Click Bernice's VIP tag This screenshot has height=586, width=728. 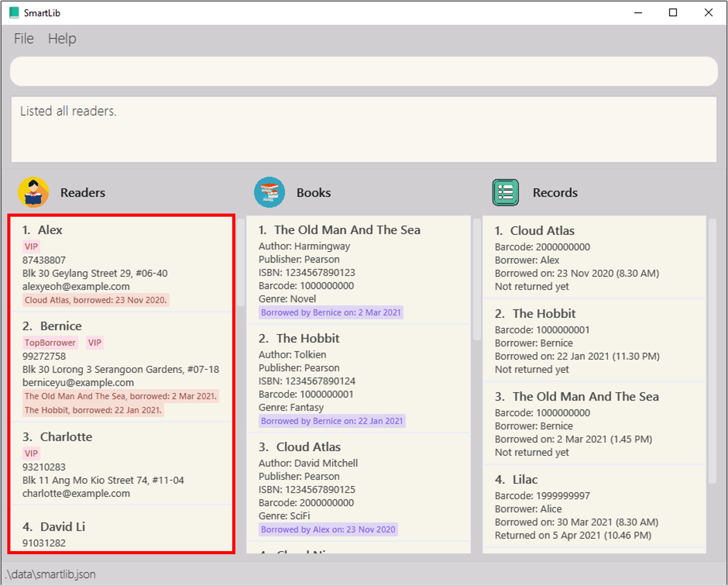pyautogui.click(x=95, y=343)
